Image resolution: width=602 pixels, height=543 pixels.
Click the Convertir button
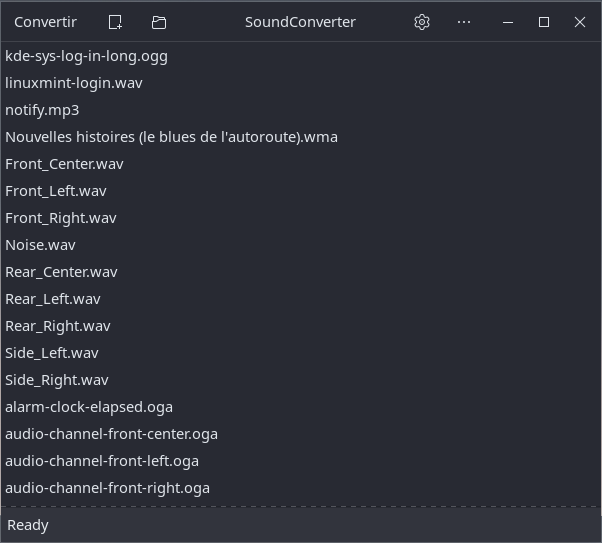point(45,22)
